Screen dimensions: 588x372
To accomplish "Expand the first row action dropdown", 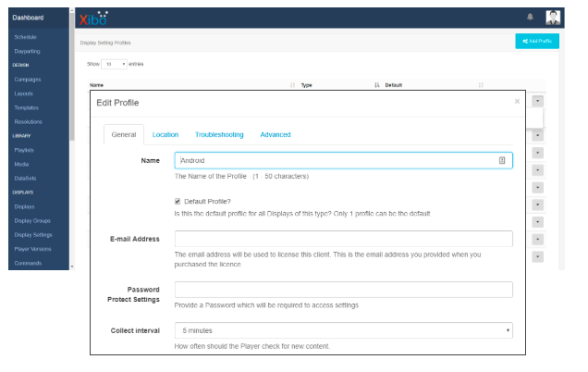I will pyautogui.click(x=537, y=101).
